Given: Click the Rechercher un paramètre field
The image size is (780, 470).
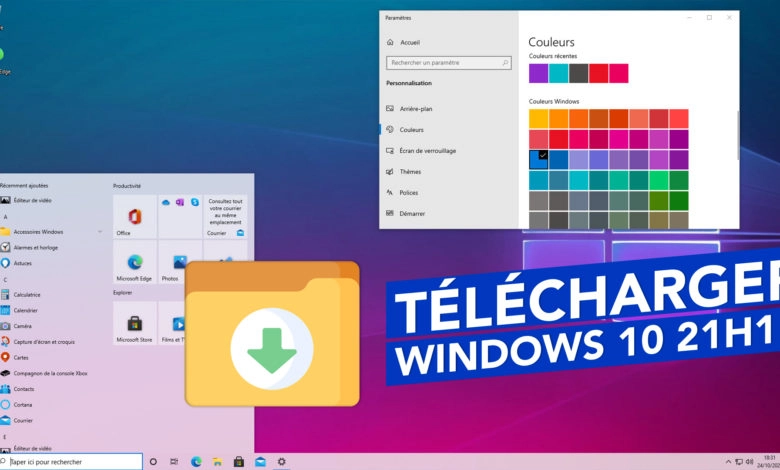Looking at the screenshot, I should tap(449, 63).
